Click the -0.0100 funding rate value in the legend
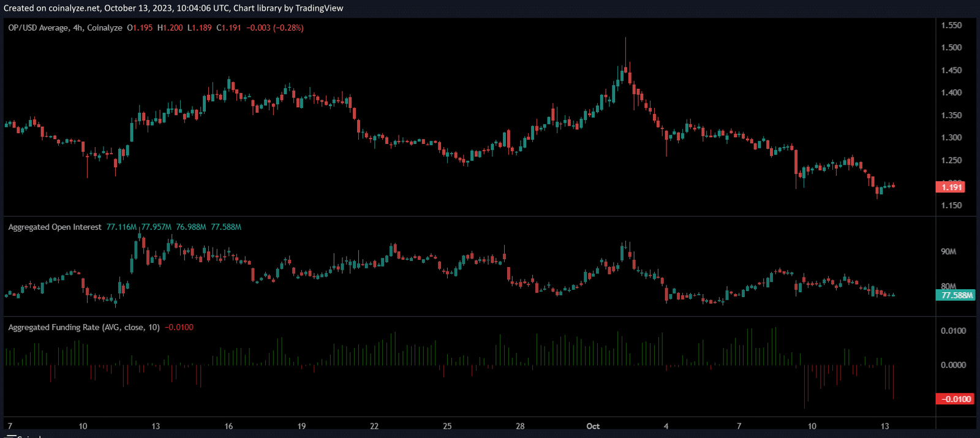The height and width of the screenshot is (438, 980). [179, 328]
